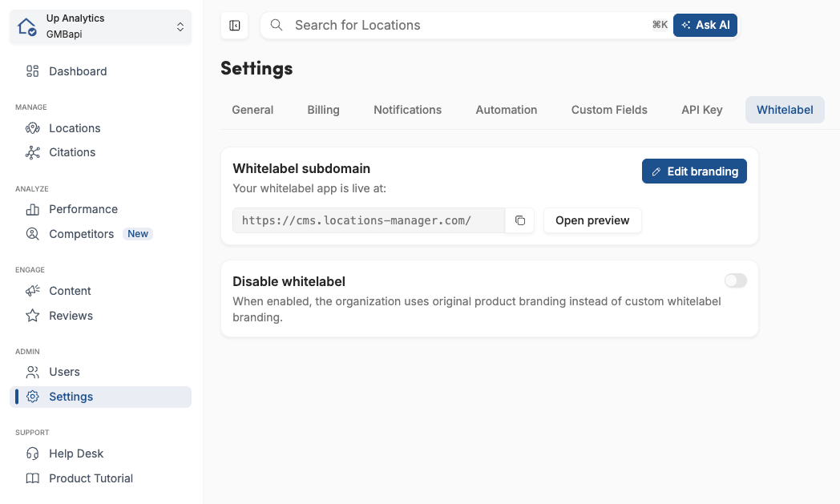Switch to the Billing tab
This screenshot has height=504, width=840.
coord(324,110)
